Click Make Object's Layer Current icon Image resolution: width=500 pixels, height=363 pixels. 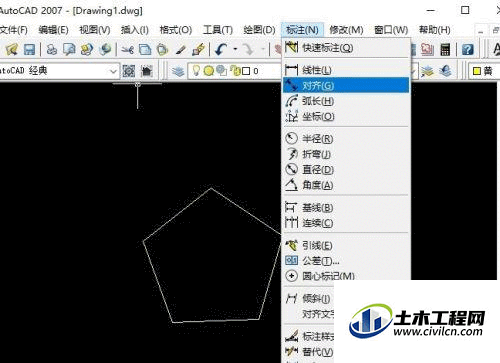pyautogui.click(x=428, y=71)
